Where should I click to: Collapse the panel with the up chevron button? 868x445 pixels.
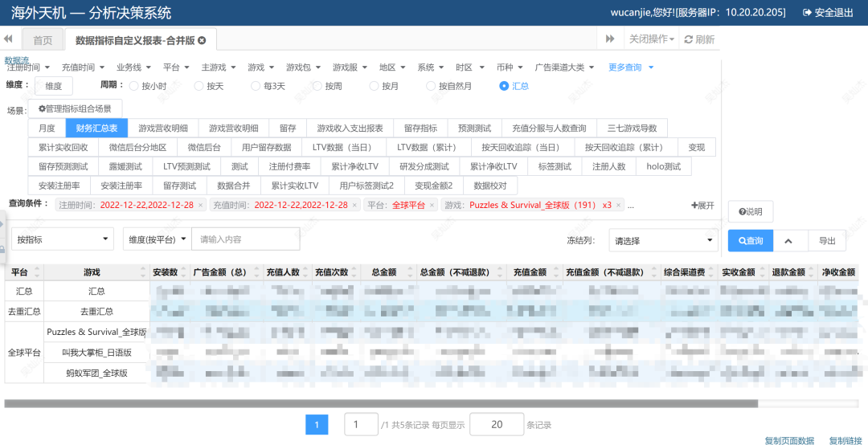[x=789, y=241]
